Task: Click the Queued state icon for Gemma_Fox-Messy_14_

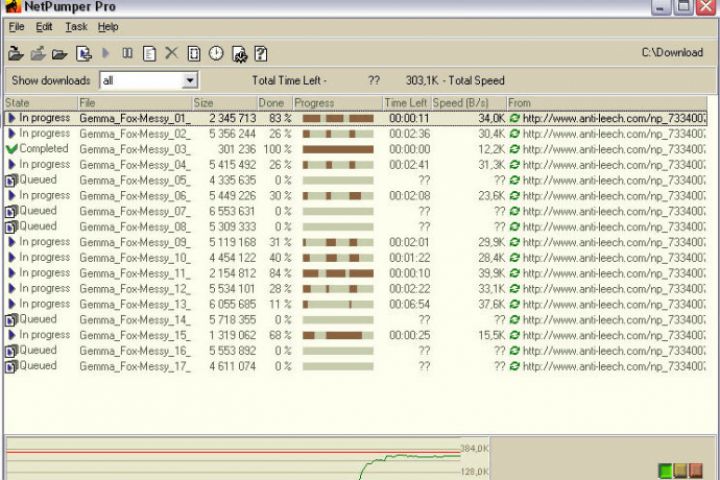Action: [11, 320]
